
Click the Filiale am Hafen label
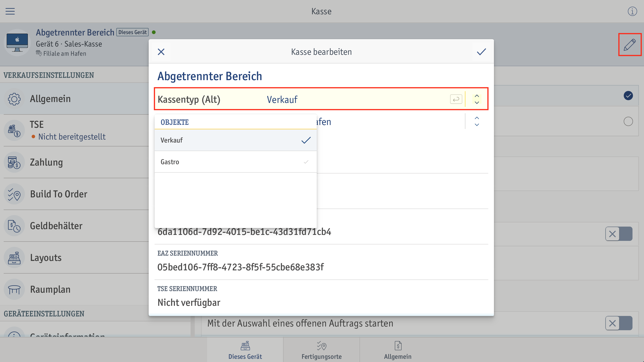[x=64, y=53]
